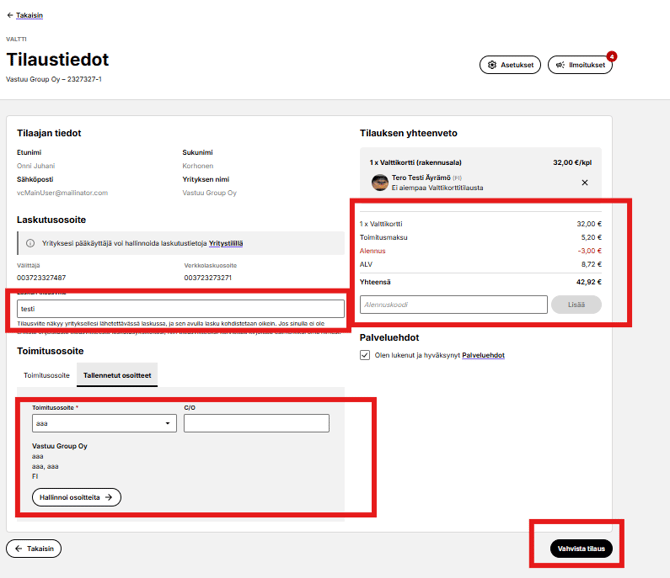This screenshot has width=670, height=578.
Task: Click the ALV amount 8,72 €
Action: point(591,264)
